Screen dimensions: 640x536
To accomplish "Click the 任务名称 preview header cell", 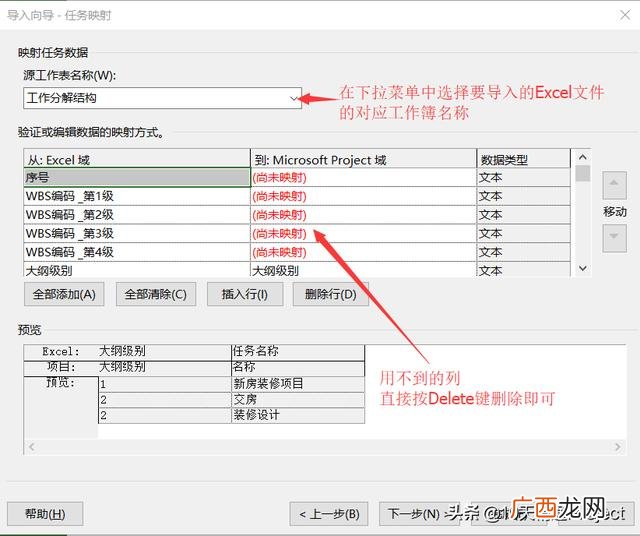I will point(298,352).
